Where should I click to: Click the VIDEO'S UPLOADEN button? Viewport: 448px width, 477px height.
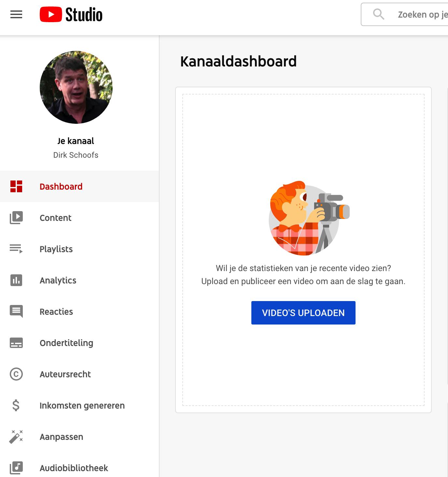[x=303, y=313]
